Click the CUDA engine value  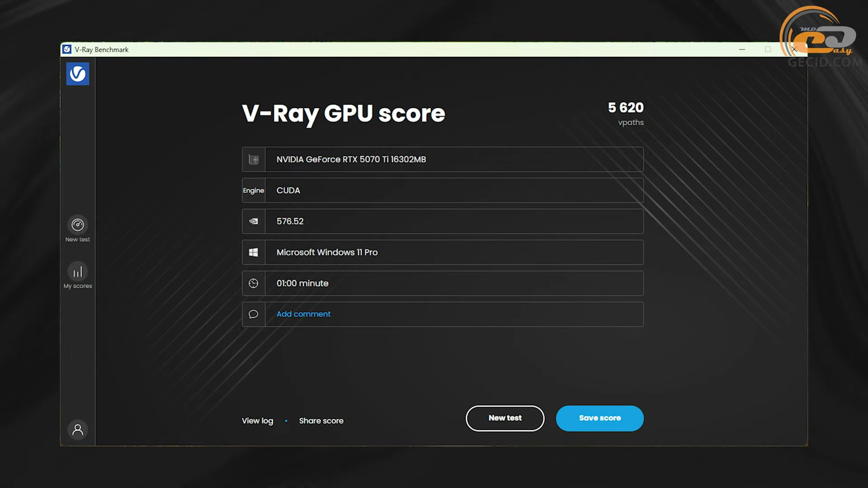(x=288, y=191)
